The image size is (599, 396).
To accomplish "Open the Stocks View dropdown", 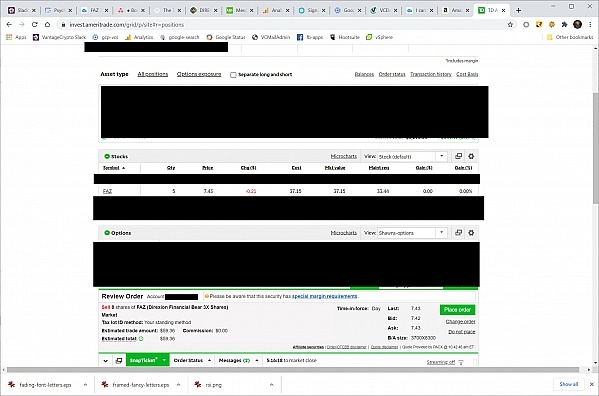I will click(x=442, y=156).
